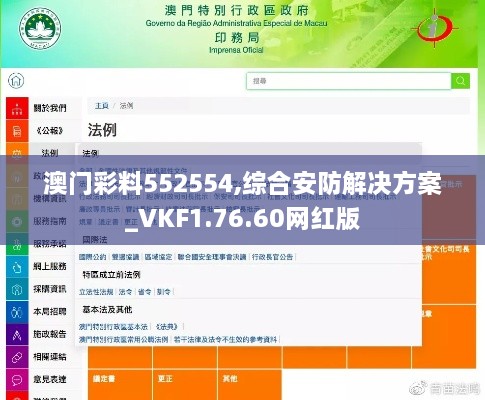
Task: Click the speech bubble icon for 意見表達
Action: [17, 380]
